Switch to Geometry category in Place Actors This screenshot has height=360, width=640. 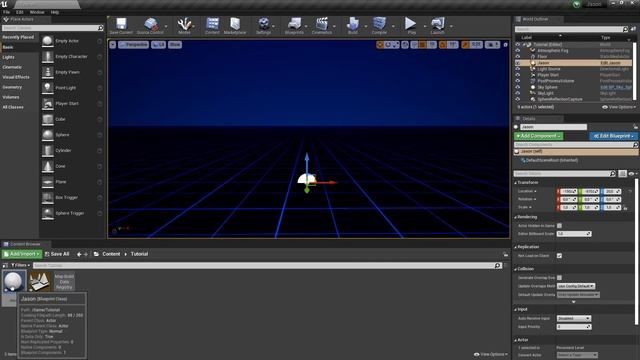point(12,87)
